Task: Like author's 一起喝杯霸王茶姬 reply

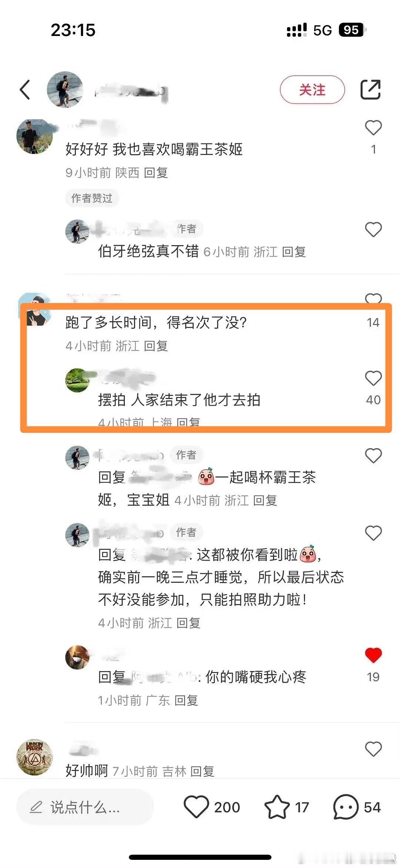Action: tap(373, 456)
